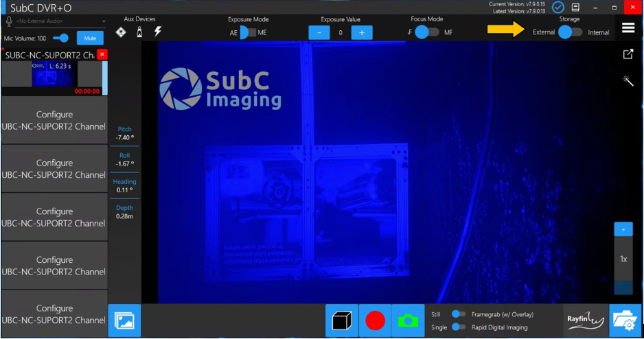Click the red record button
The image size is (644, 339).
pos(375,320)
